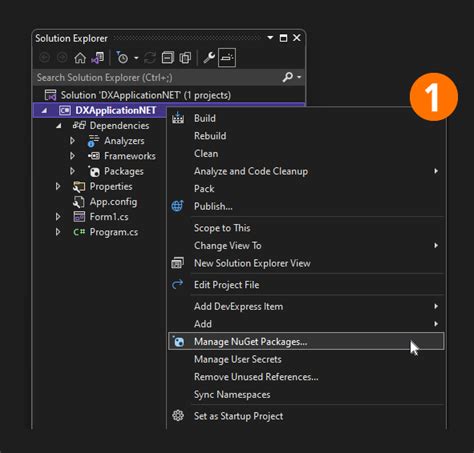
Task: Select the App.config file
Action: point(113,202)
